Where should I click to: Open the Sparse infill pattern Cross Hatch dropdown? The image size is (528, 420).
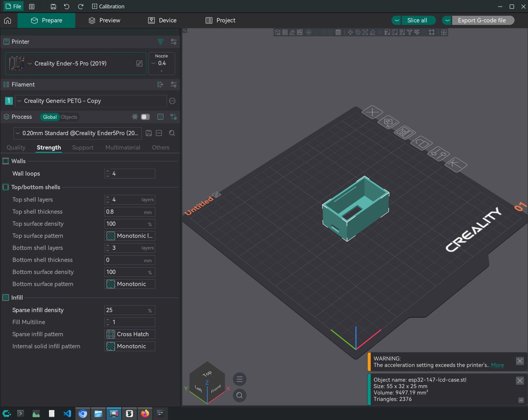[x=130, y=334]
